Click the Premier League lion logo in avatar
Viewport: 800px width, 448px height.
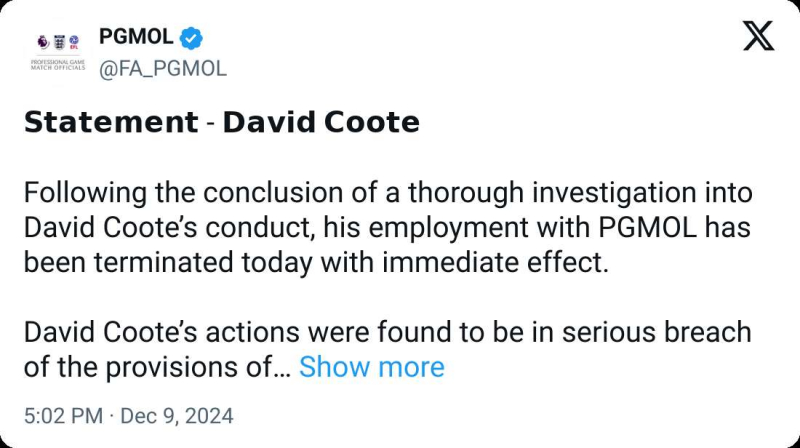41,42
